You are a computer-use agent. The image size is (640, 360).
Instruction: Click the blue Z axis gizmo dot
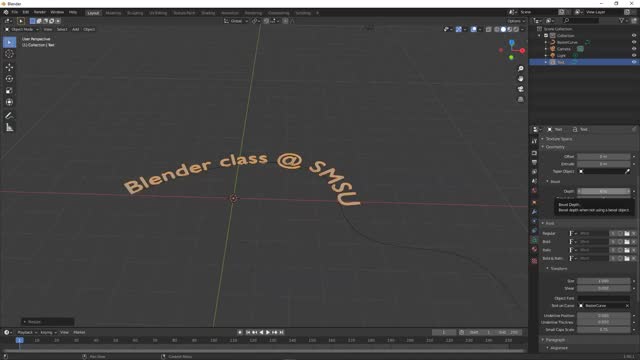click(x=511, y=42)
